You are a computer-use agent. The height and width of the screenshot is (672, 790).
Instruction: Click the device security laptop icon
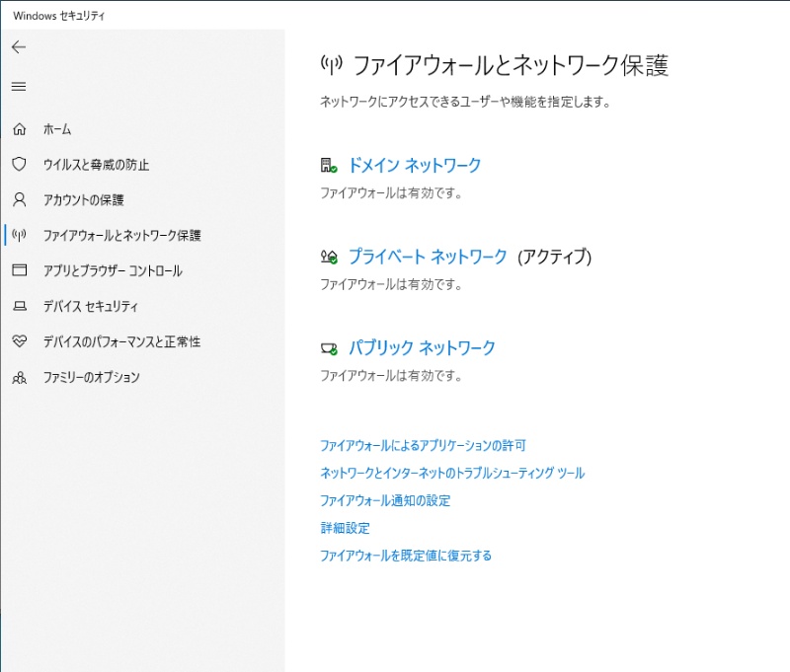[x=19, y=306]
